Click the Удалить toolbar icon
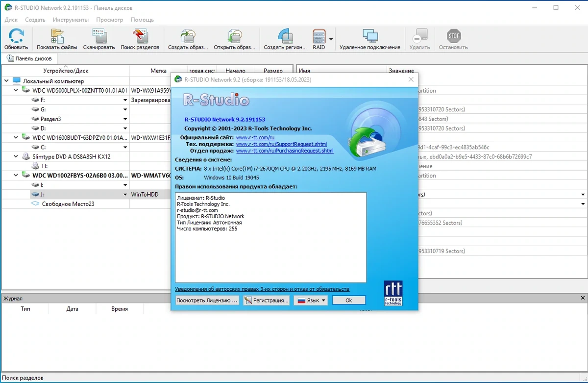The height and width of the screenshot is (383, 588). (419, 36)
